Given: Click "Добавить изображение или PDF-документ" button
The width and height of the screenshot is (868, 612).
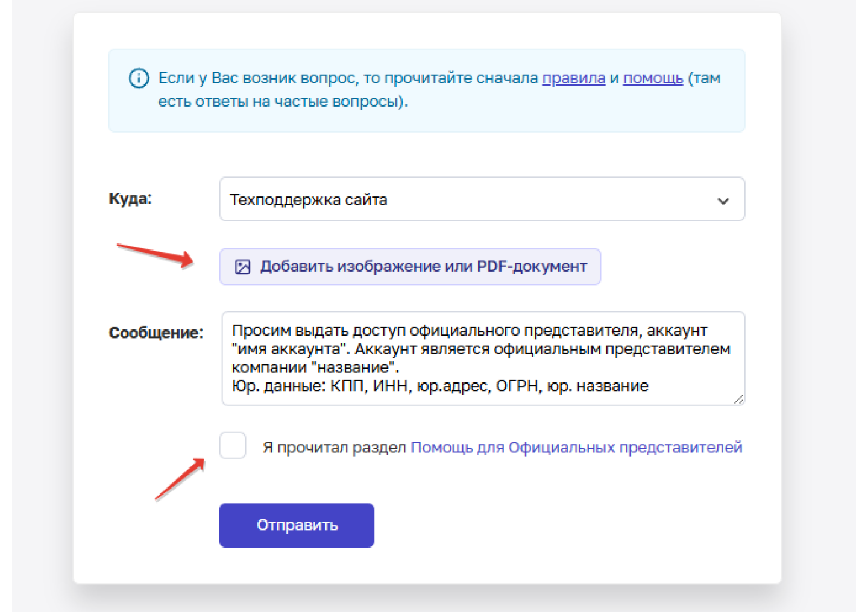Looking at the screenshot, I should [410, 267].
